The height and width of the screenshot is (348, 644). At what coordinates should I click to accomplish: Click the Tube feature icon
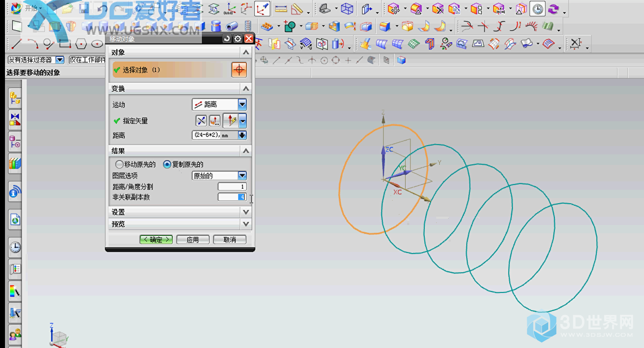[231, 27]
